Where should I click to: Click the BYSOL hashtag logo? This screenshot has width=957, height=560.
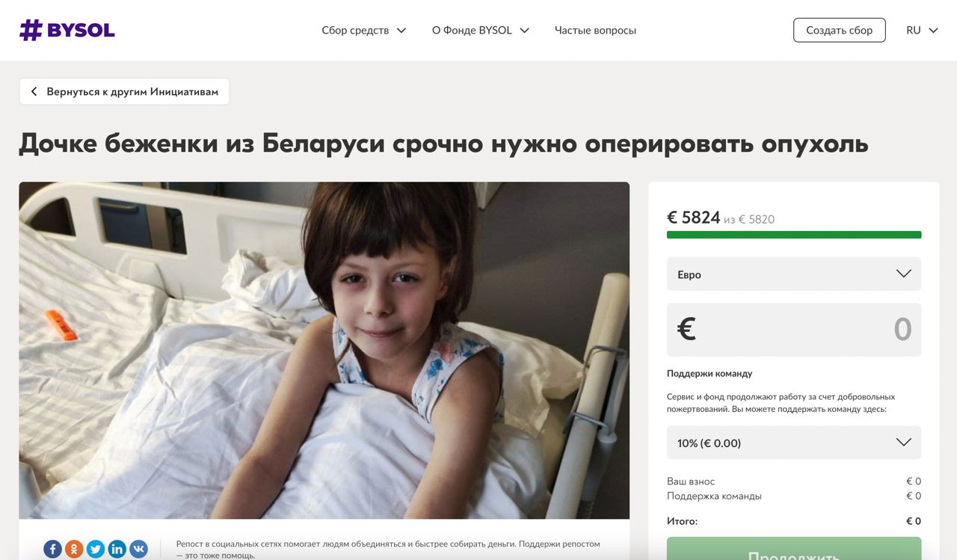67,30
